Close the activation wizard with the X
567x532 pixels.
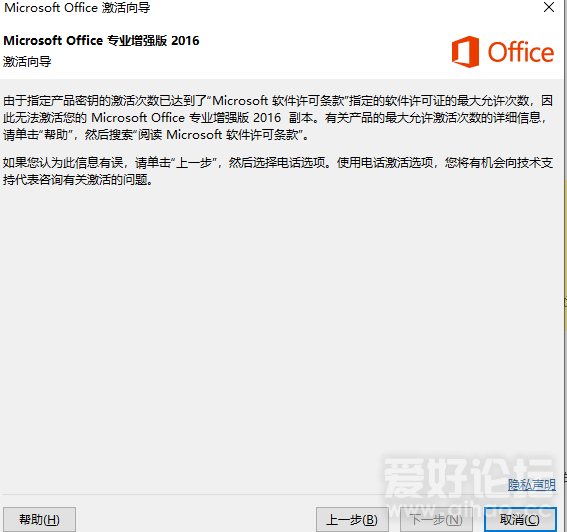pyautogui.click(x=549, y=7)
